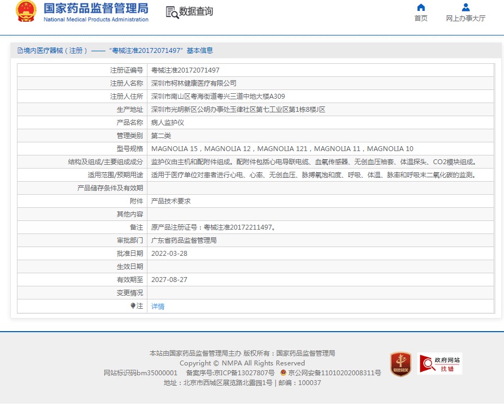The image size is (504, 420).
Task: Click the MAGNOLIA model list value
Action: tap(282, 149)
